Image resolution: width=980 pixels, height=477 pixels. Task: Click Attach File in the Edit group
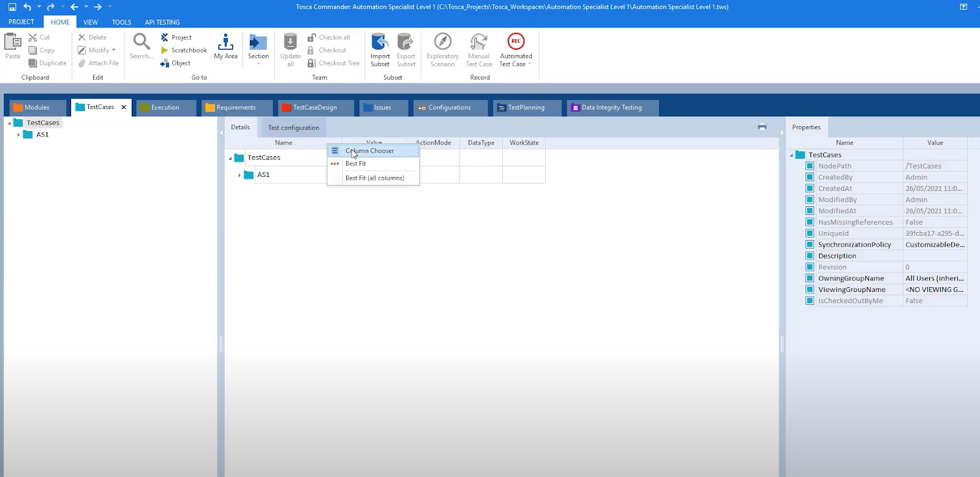[98, 63]
